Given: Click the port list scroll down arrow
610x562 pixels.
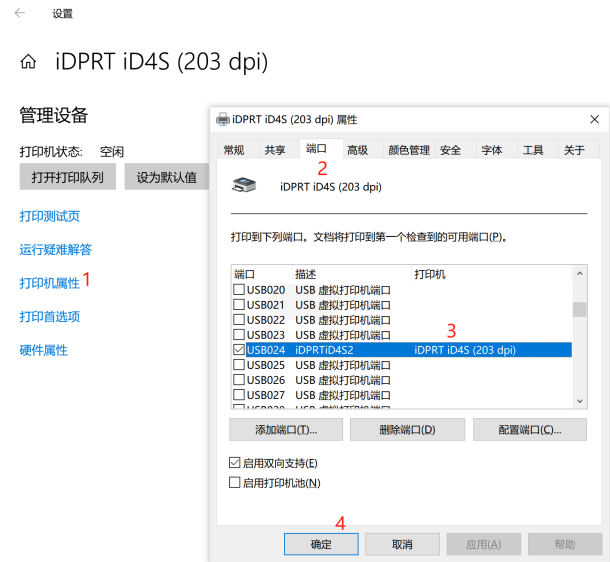Looking at the screenshot, I should pyautogui.click(x=580, y=401).
